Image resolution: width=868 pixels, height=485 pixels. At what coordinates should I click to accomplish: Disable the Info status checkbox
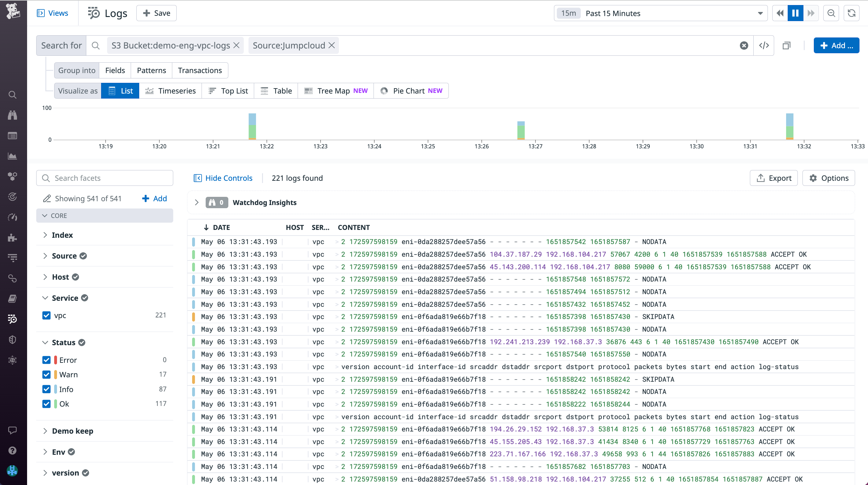pos(47,389)
